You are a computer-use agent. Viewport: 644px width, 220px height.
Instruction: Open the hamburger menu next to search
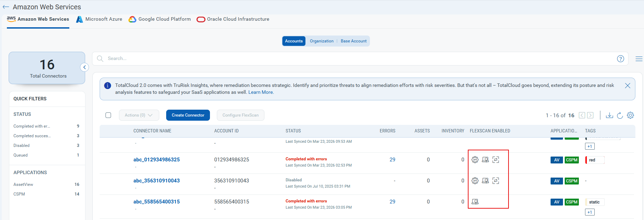pos(639,59)
